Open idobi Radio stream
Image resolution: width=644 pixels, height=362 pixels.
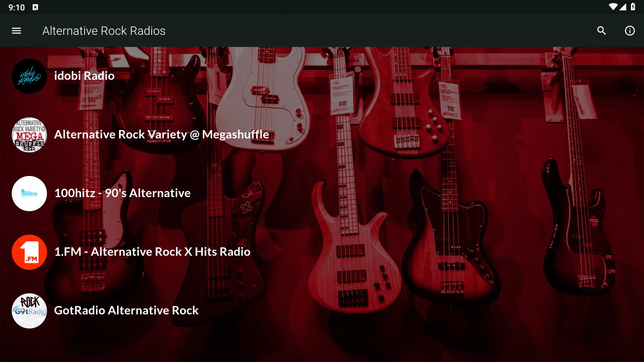(84, 75)
